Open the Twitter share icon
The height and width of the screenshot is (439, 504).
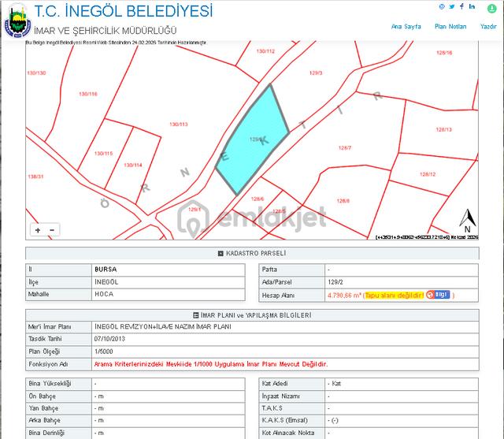click(x=452, y=7)
